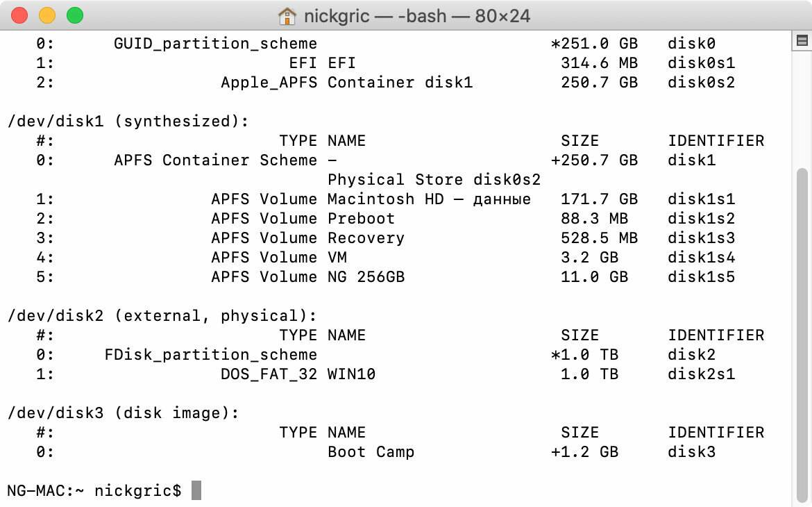
Task: Click the 'WIN10' partition name
Action: pos(352,374)
